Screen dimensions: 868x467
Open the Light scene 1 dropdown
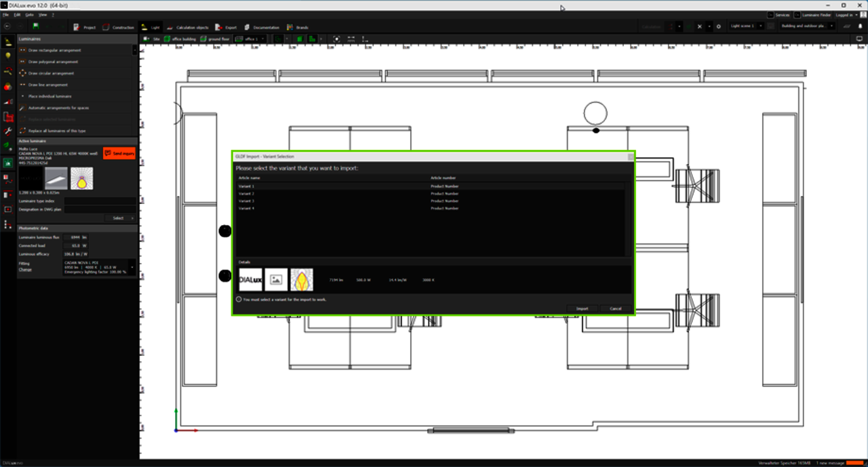(747, 26)
